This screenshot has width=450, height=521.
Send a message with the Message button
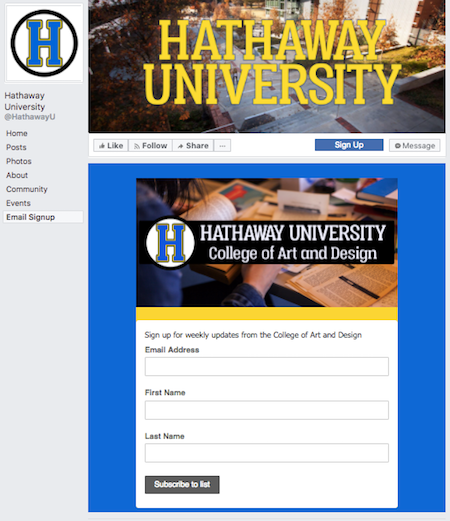point(415,146)
